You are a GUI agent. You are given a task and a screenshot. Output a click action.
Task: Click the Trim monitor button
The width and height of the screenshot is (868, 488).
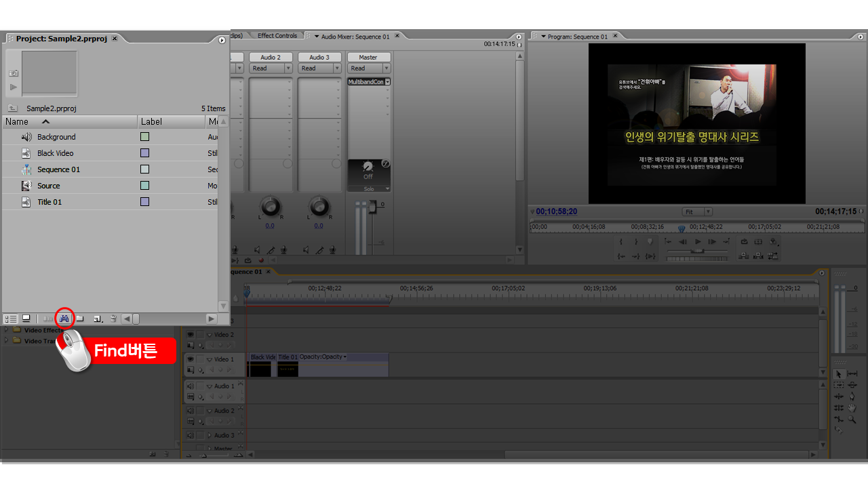point(772,256)
